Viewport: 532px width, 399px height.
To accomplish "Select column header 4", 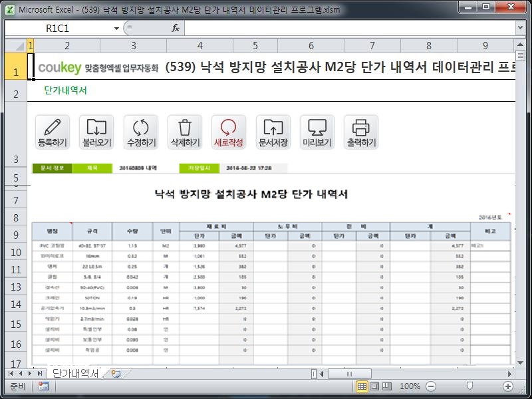I will [x=200, y=45].
